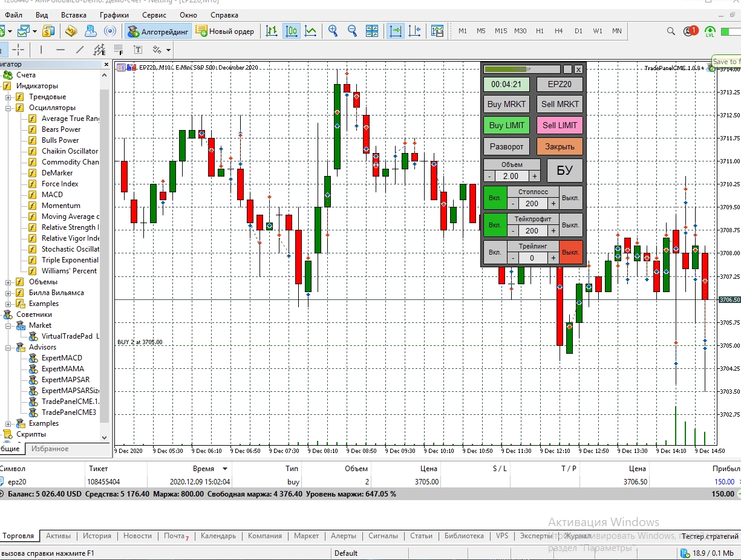The image size is (741, 560).
Task: Click the orange Закрыть button
Action: [x=560, y=146]
